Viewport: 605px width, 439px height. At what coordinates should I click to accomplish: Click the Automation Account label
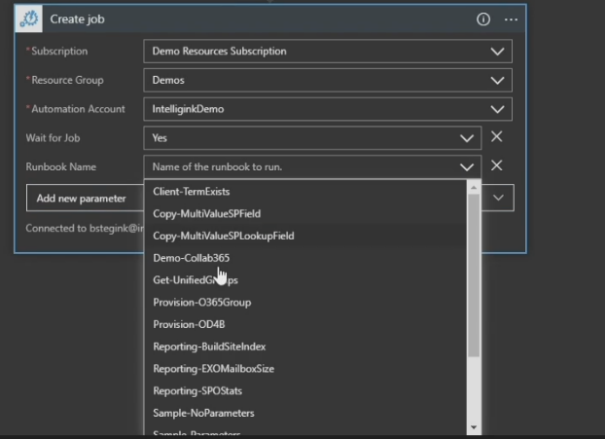(78, 109)
